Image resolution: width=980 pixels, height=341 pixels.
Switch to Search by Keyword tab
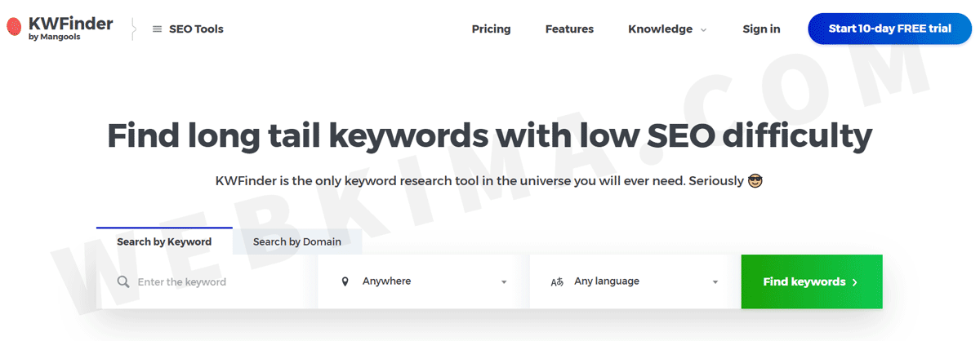pos(164,241)
